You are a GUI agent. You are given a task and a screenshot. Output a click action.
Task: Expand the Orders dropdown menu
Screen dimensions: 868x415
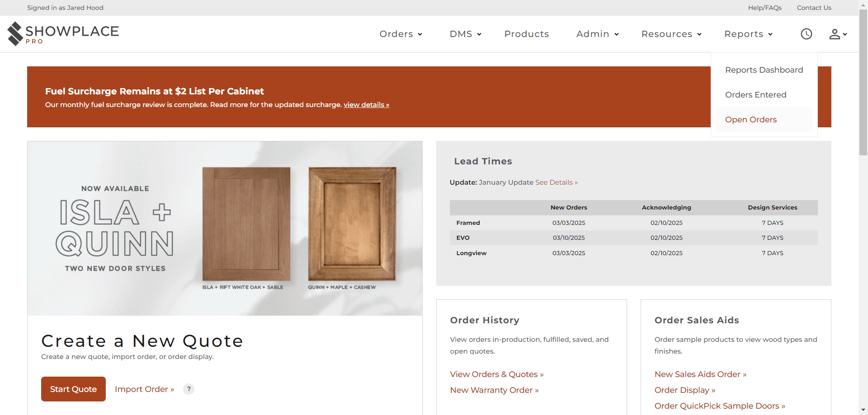coord(401,34)
